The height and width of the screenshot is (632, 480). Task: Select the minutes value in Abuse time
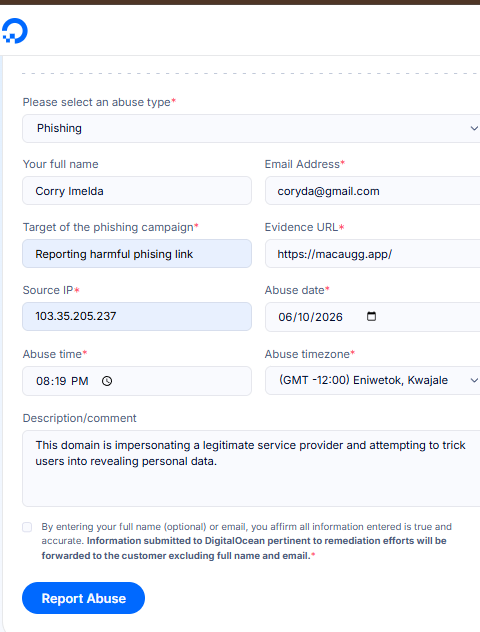click(59, 381)
